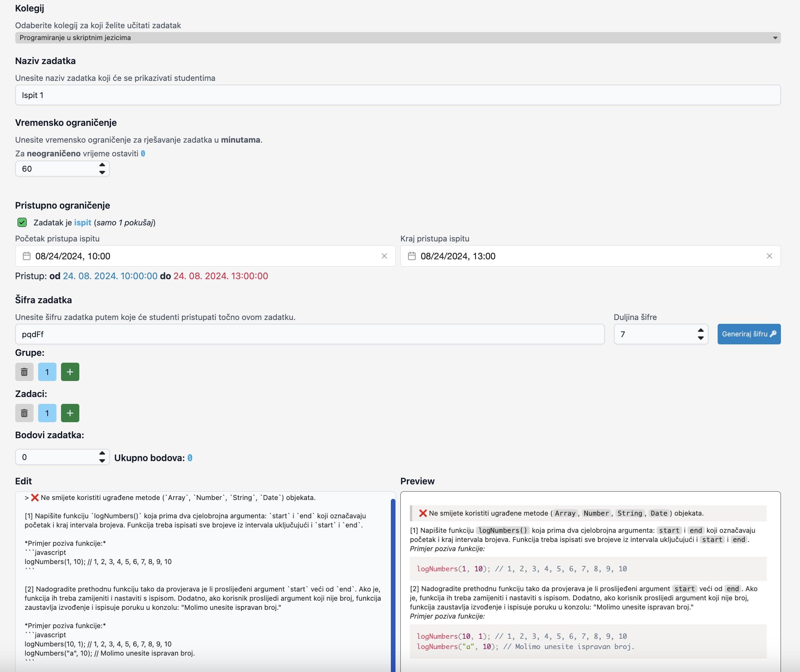This screenshot has width=800, height=672.
Task: Increase the Duljina šifre value
Action: tap(700, 330)
